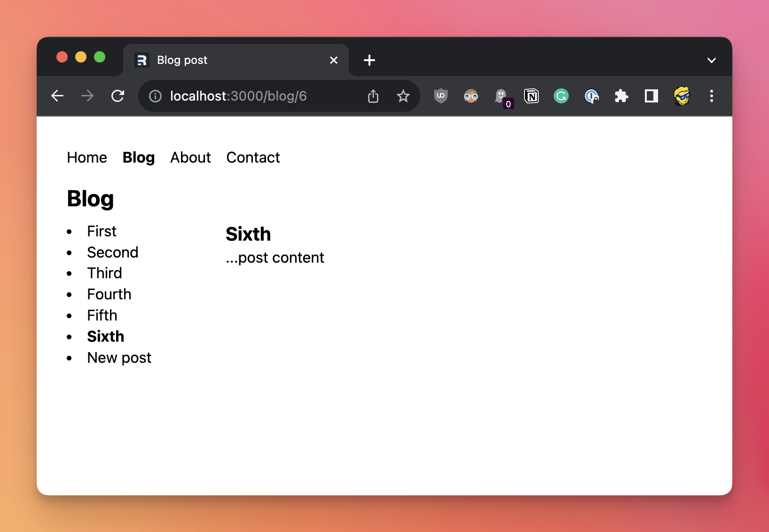Expand the tab search chevron
This screenshot has height=532, width=769.
[x=711, y=60]
